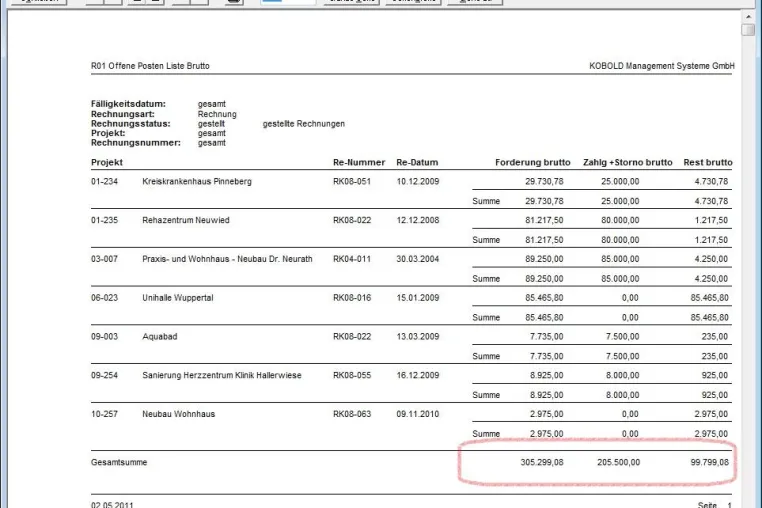The width and height of the screenshot is (762, 508).
Task: Click the footer date '02.05.2011'
Action: click(112, 504)
